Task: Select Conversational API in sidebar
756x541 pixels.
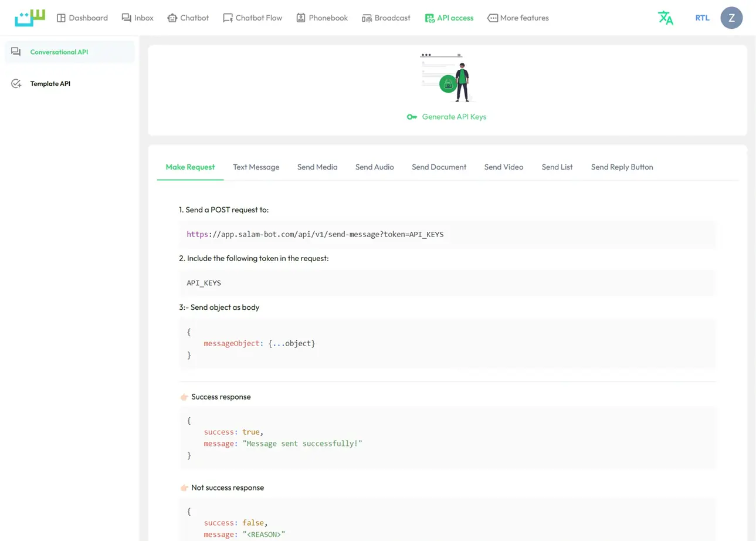Action: (x=70, y=52)
